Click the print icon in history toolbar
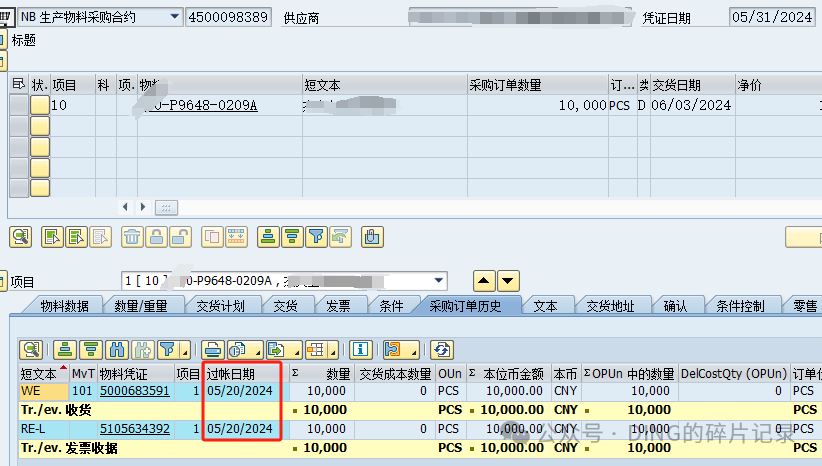 213,350
